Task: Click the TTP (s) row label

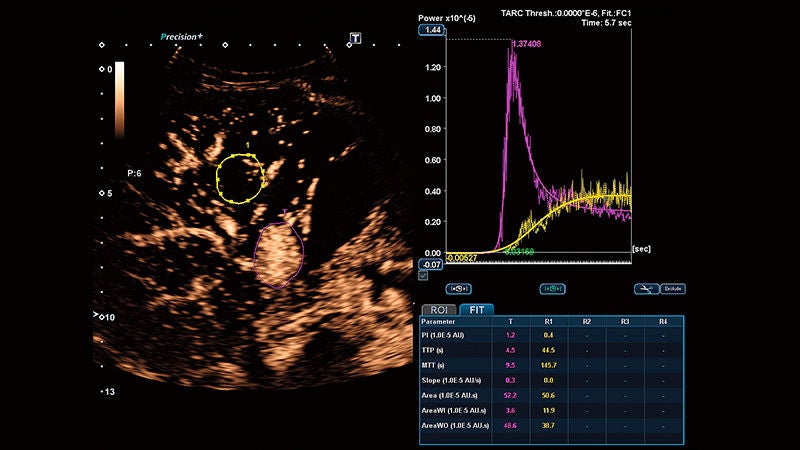Action: coord(433,351)
